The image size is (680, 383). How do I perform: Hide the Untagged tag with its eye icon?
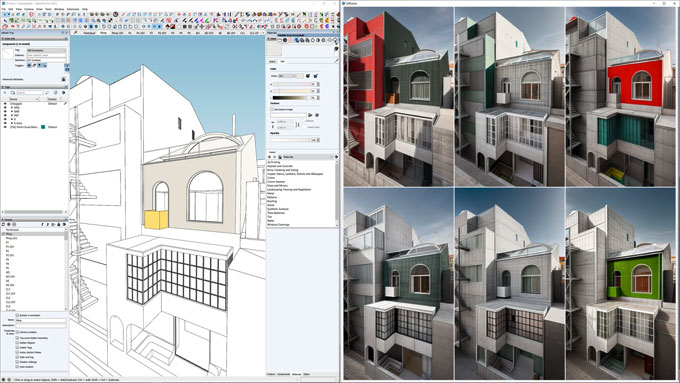[x=5, y=104]
